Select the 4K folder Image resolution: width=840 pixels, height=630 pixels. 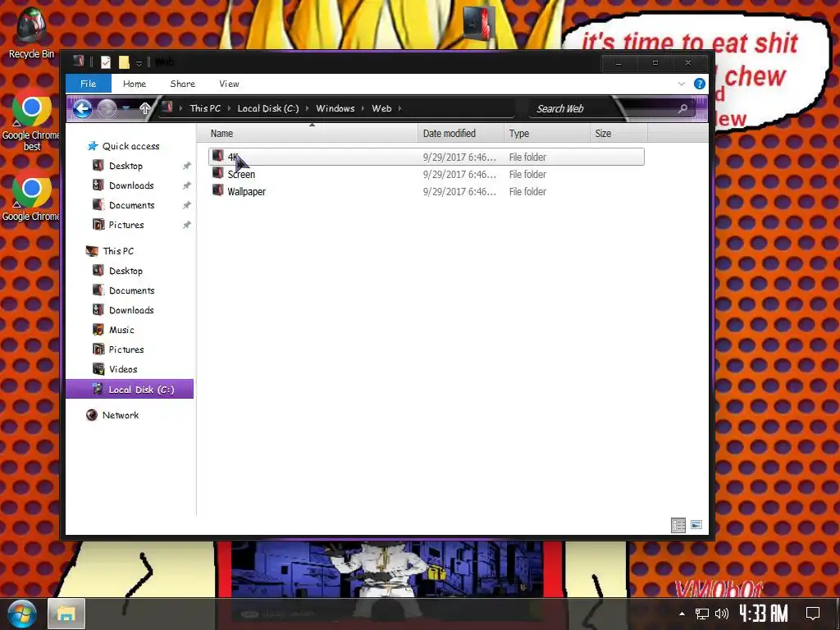[x=427, y=157]
